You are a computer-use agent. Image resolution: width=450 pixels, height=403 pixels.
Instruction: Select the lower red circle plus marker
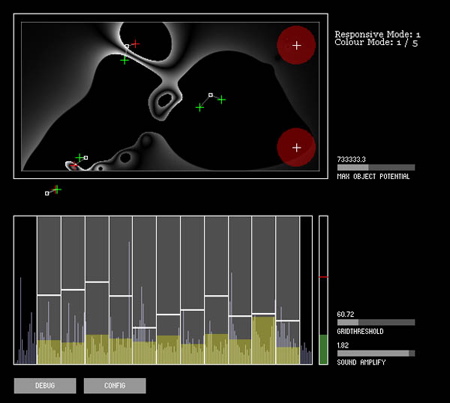296,148
